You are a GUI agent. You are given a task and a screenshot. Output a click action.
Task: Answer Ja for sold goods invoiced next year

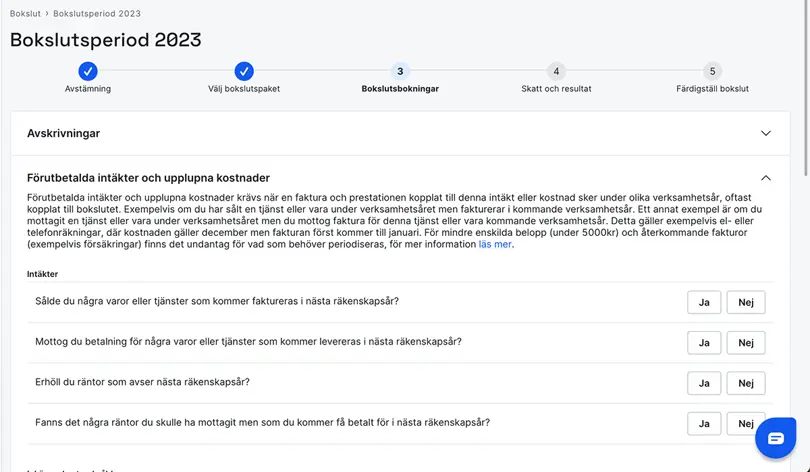[704, 303]
